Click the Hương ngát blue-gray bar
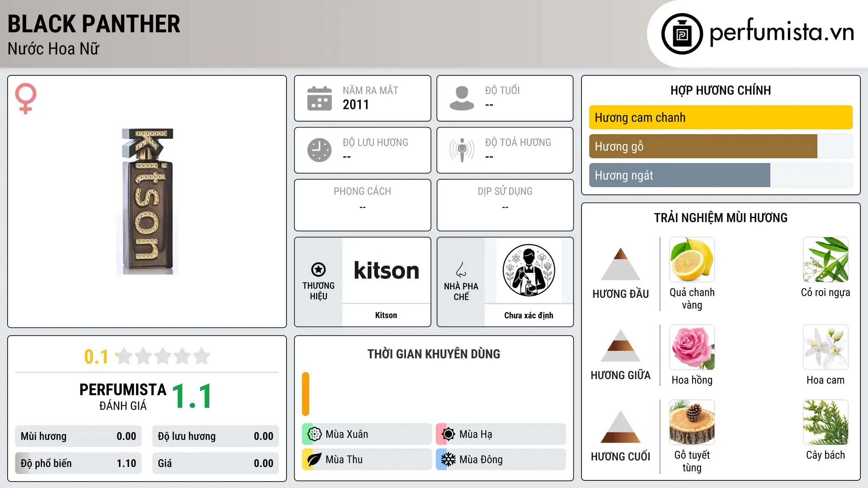 tap(679, 175)
